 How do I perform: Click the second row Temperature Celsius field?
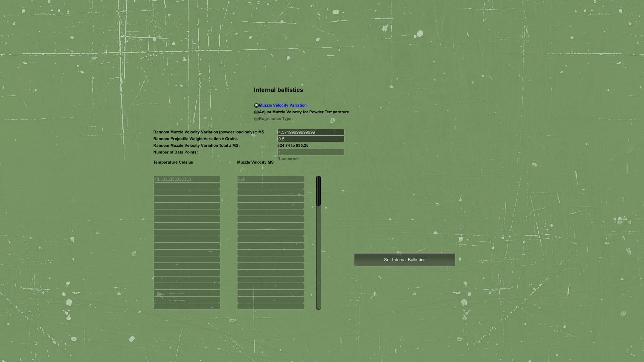point(186,186)
